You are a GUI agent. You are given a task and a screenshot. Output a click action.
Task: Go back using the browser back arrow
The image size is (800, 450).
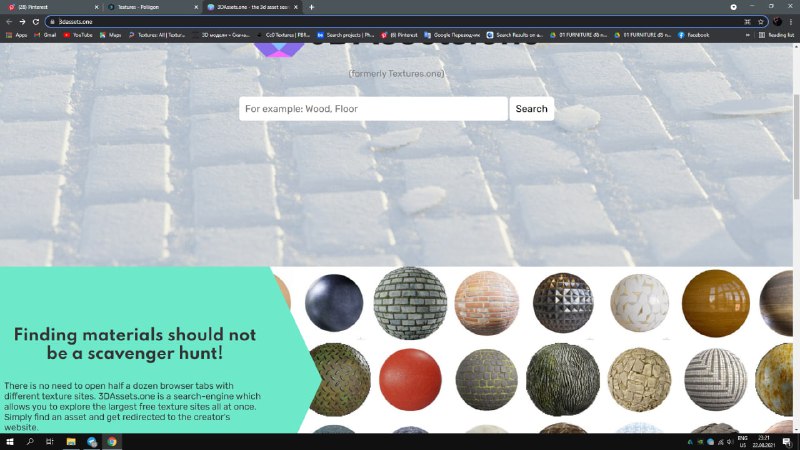coord(9,22)
